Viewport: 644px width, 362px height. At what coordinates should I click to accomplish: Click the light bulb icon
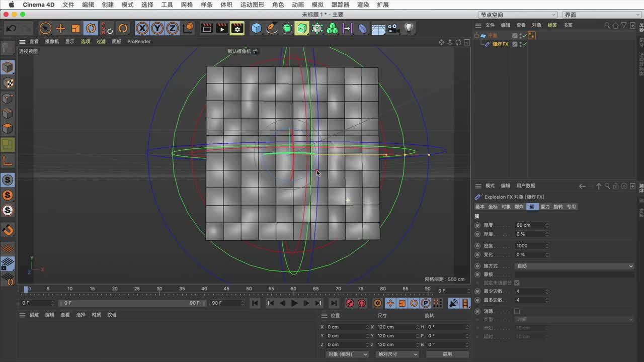coord(409,29)
